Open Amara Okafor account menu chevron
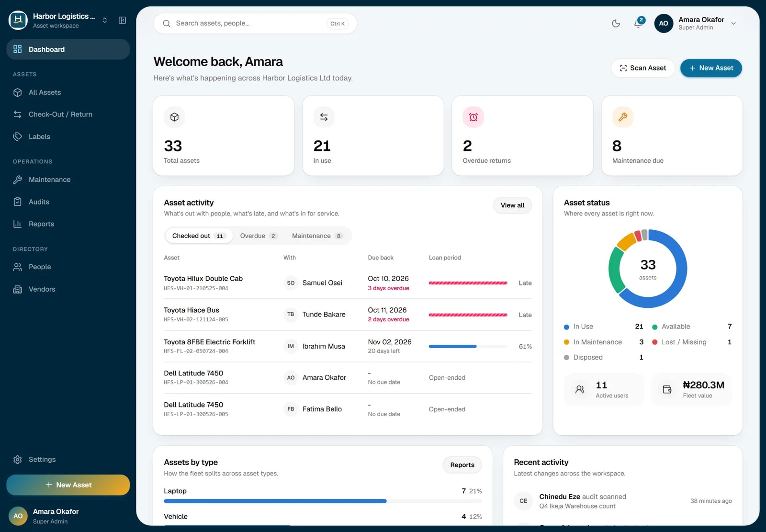The width and height of the screenshot is (766, 532). point(733,23)
